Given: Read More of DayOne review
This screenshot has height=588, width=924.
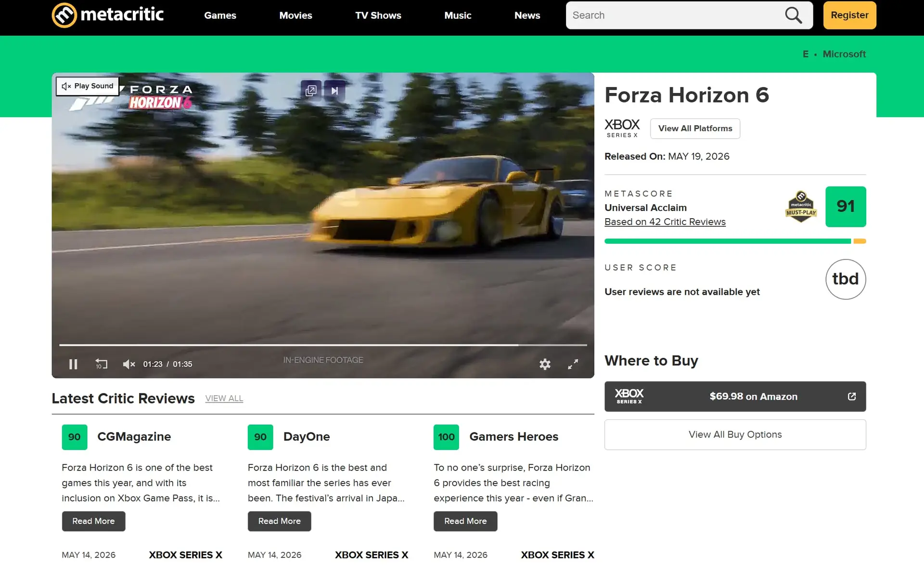Looking at the screenshot, I should click(x=279, y=521).
